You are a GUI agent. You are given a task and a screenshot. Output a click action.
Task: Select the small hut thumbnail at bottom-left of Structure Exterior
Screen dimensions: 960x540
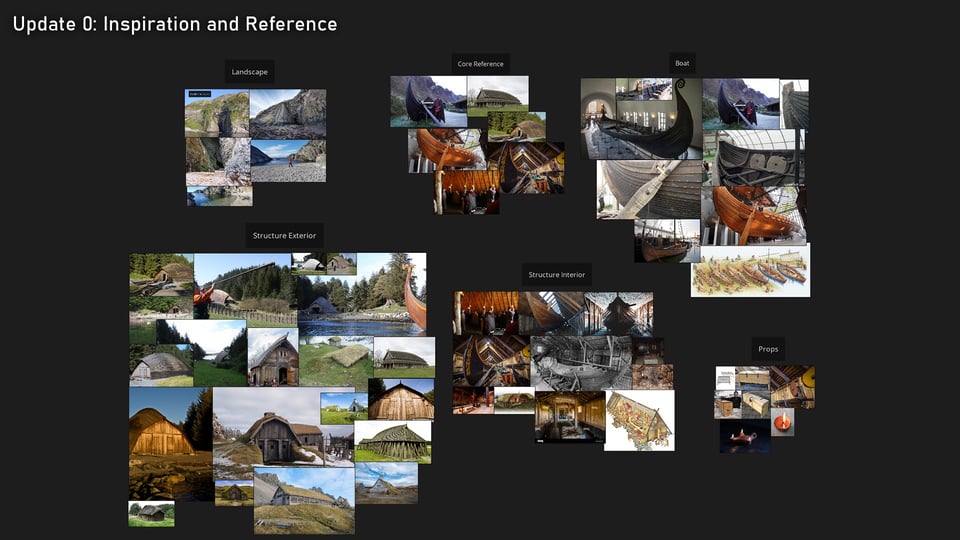(151, 514)
